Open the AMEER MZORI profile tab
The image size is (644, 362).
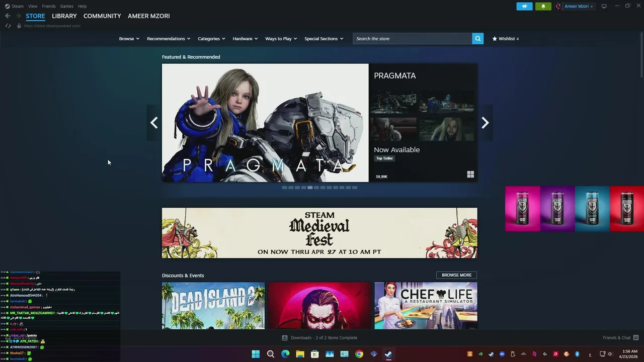click(149, 16)
